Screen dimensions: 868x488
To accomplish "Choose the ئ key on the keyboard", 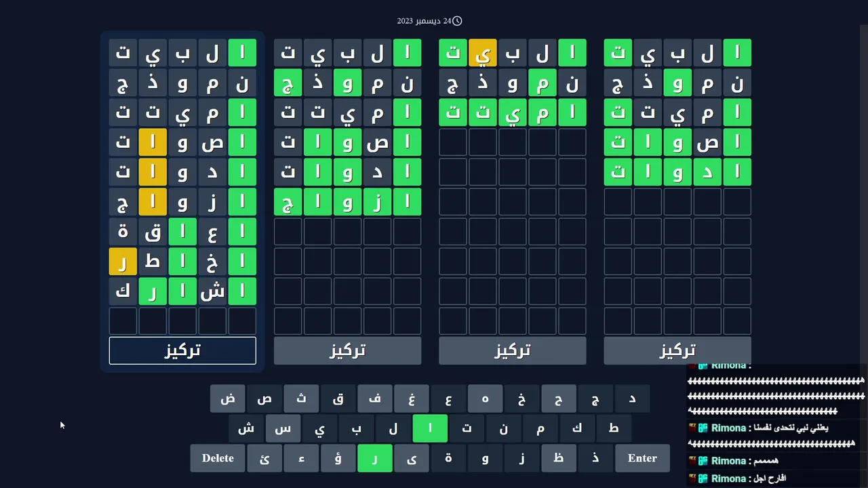I will 264,458.
